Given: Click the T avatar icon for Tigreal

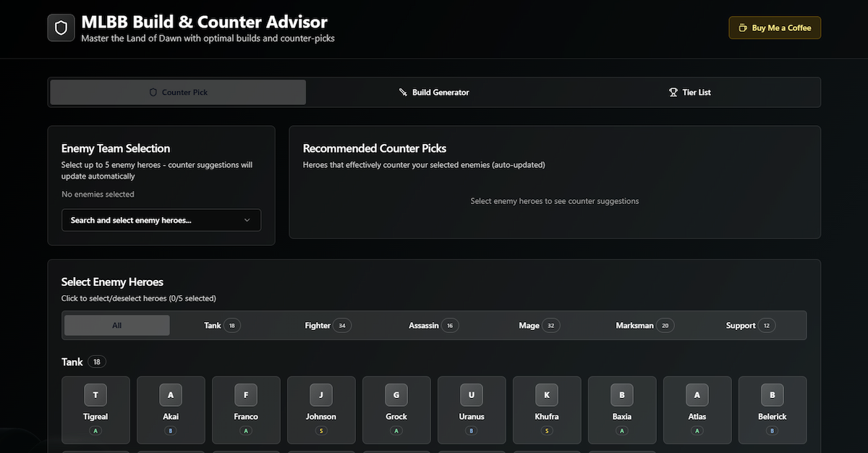Looking at the screenshot, I should (95, 395).
